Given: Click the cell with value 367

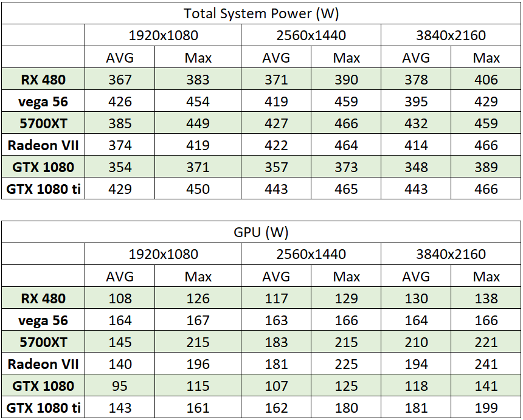Looking at the screenshot, I should 120,80.
